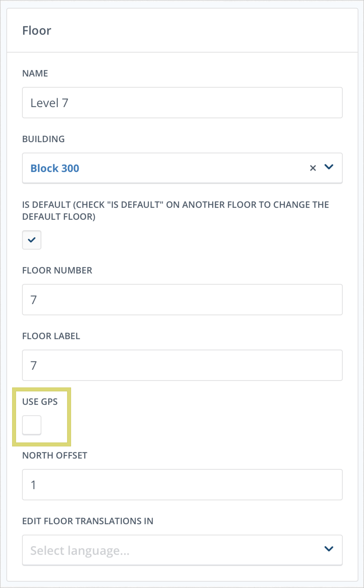Image resolution: width=364 pixels, height=588 pixels.
Task: Click the NAME field label
Action: [x=35, y=73]
